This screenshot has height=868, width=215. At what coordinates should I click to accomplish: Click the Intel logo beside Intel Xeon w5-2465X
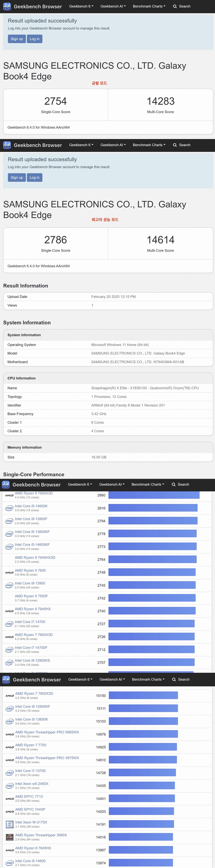coord(9,786)
